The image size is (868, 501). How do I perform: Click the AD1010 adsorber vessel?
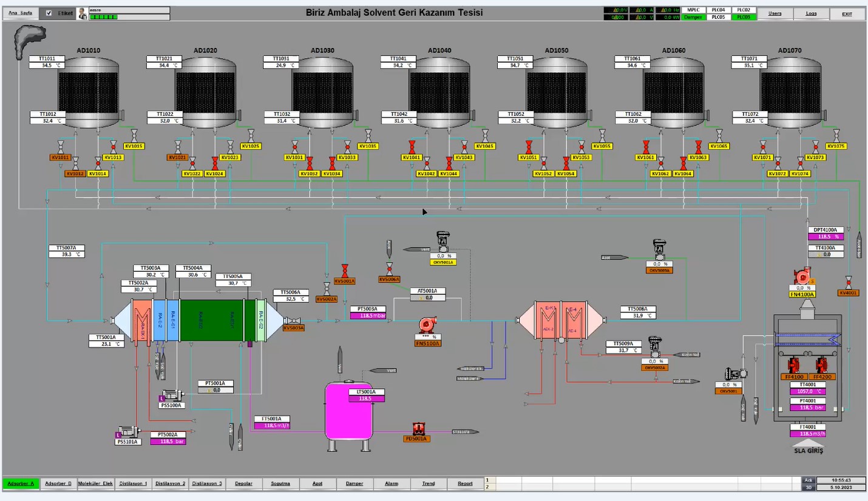click(89, 93)
